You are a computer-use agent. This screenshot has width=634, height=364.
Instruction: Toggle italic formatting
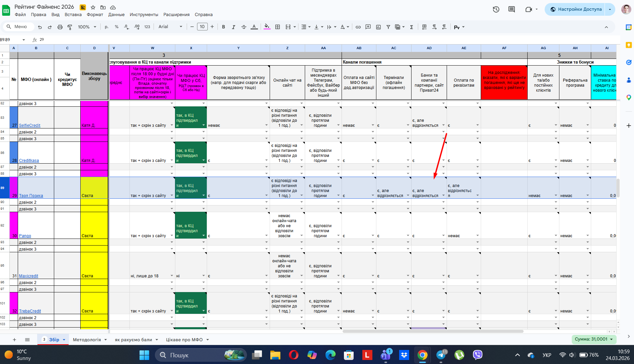(234, 27)
